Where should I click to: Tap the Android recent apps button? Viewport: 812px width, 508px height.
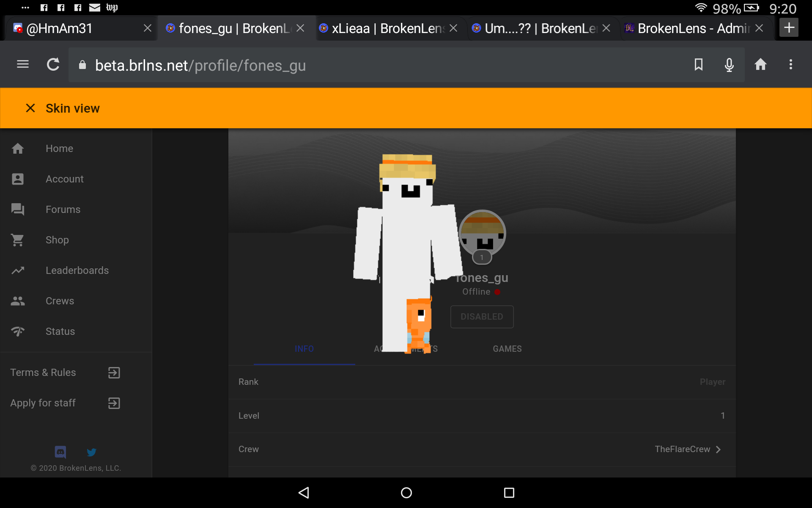[509, 493]
